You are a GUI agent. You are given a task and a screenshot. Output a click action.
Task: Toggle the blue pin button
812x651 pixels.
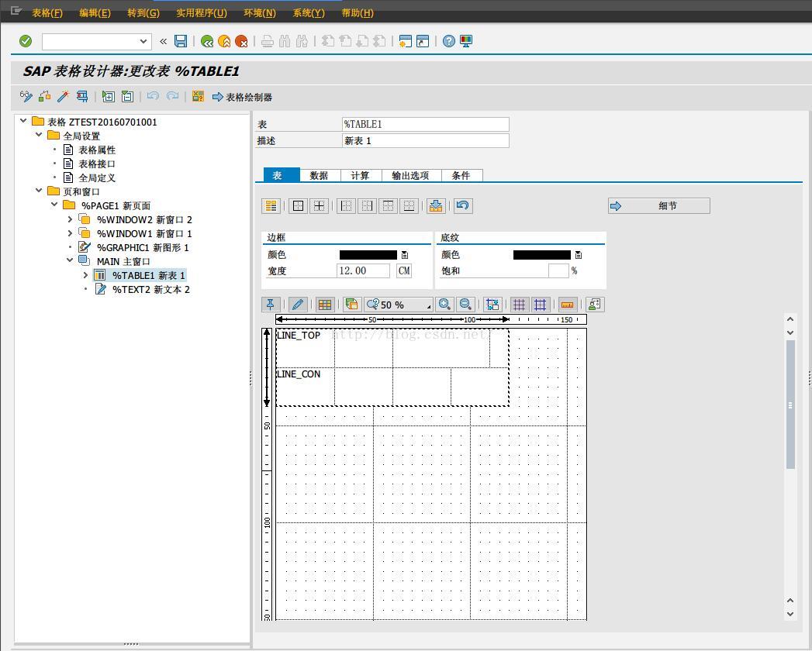271,305
